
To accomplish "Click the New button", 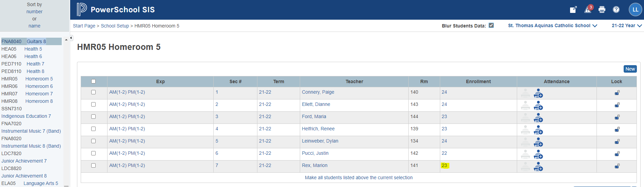I will 630,69.
